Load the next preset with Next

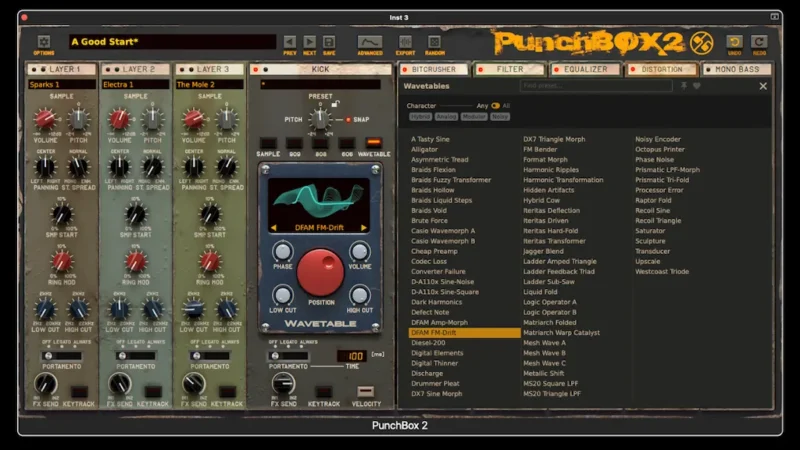pos(309,42)
